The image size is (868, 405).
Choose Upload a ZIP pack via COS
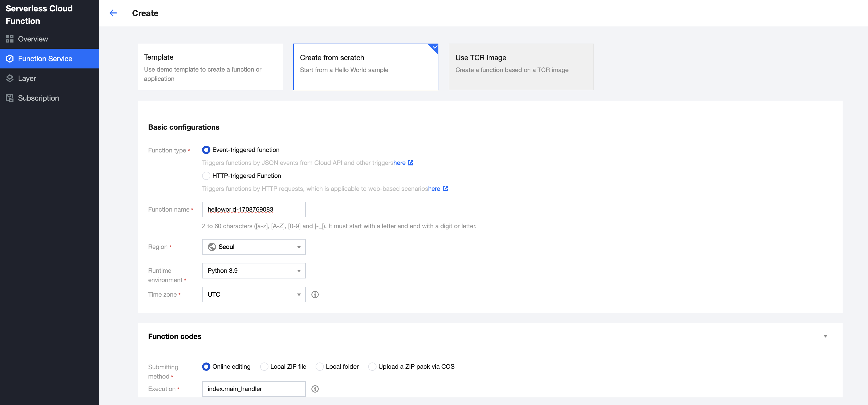[372, 367]
